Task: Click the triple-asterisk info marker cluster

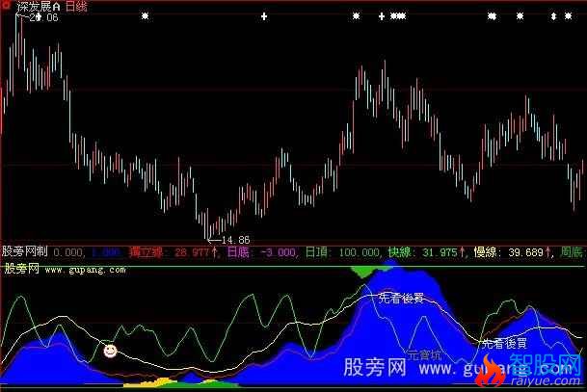Action: tap(398, 16)
